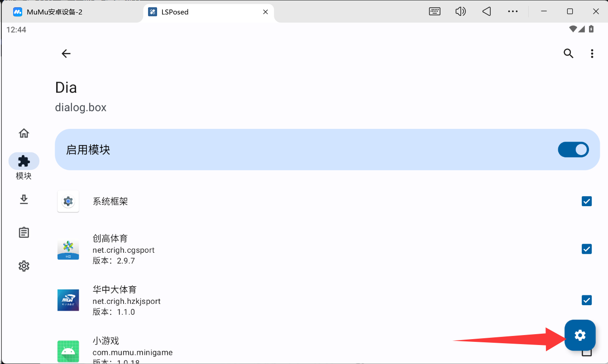
Task: Click the floating blue gear button
Action: 579,335
